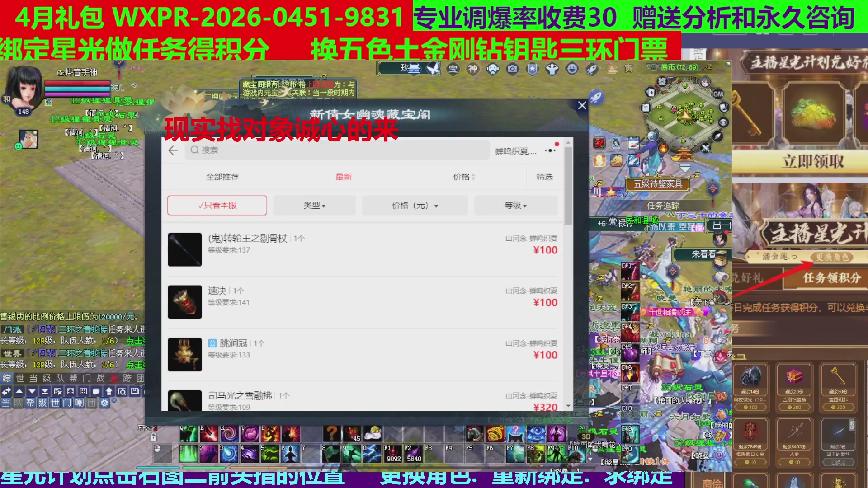Toggle the 世 channel filter button
Viewport: 868px width, 488px height.
click(55, 403)
